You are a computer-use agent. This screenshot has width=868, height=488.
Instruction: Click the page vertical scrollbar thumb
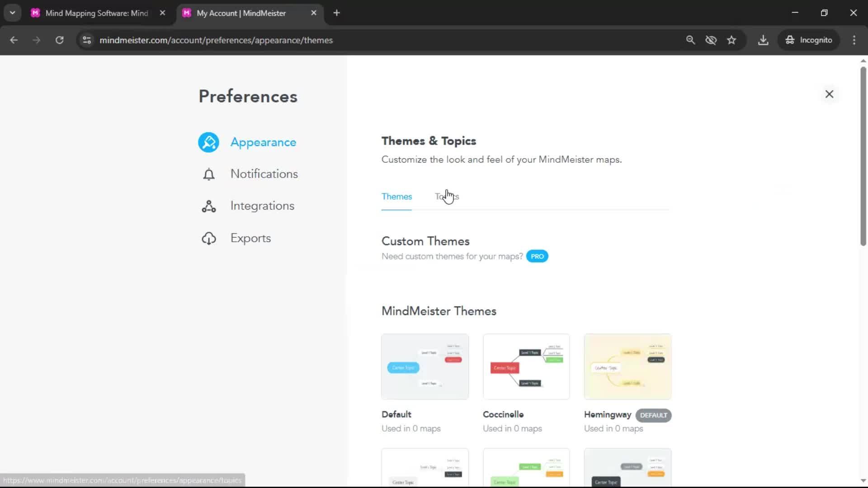point(863,156)
